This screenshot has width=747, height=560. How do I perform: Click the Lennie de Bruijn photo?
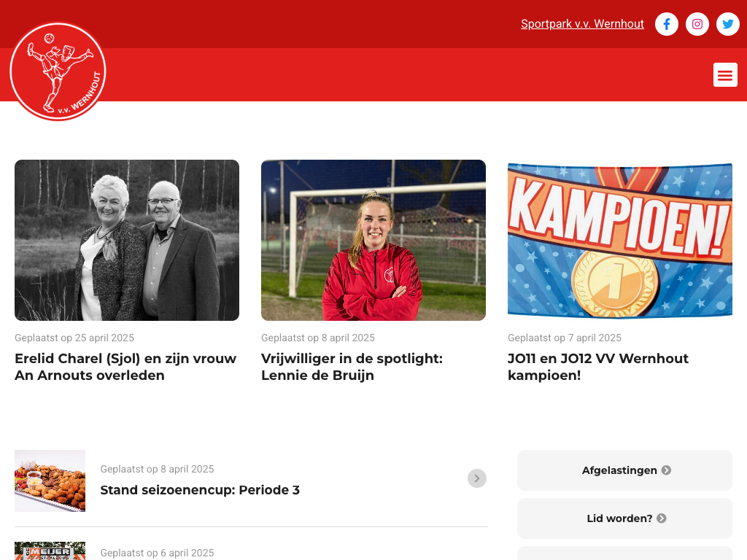tap(373, 240)
